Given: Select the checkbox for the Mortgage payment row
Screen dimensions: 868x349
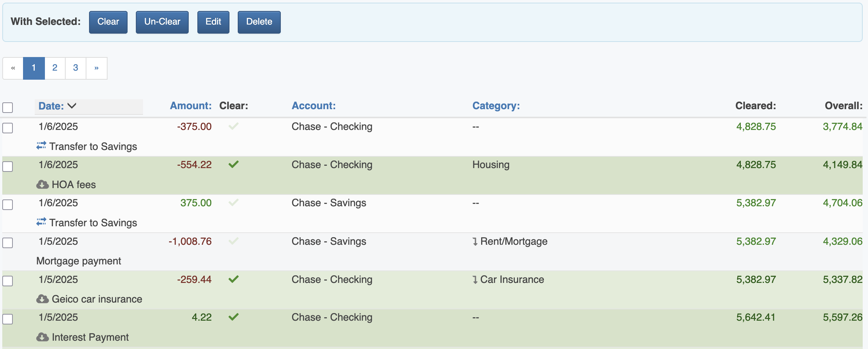Looking at the screenshot, I should pyautogui.click(x=8, y=243).
